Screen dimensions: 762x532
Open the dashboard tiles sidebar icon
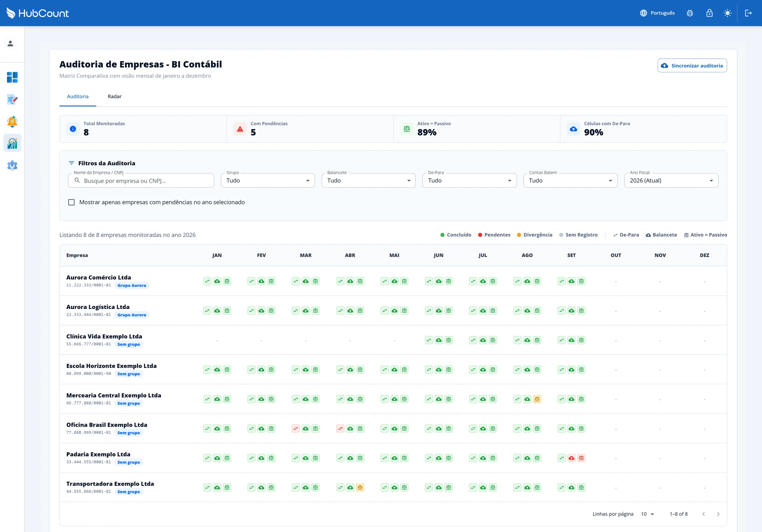coord(12,77)
